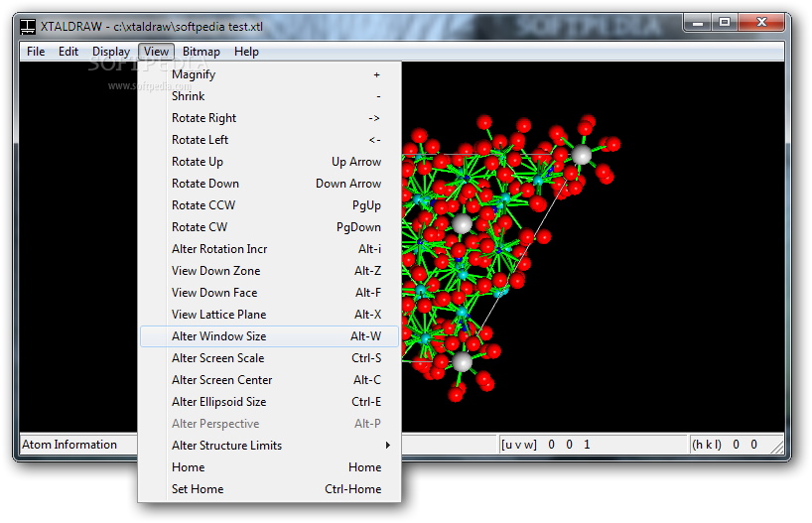Click the white atom at top right
The image size is (812, 523).
(x=581, y=154)
